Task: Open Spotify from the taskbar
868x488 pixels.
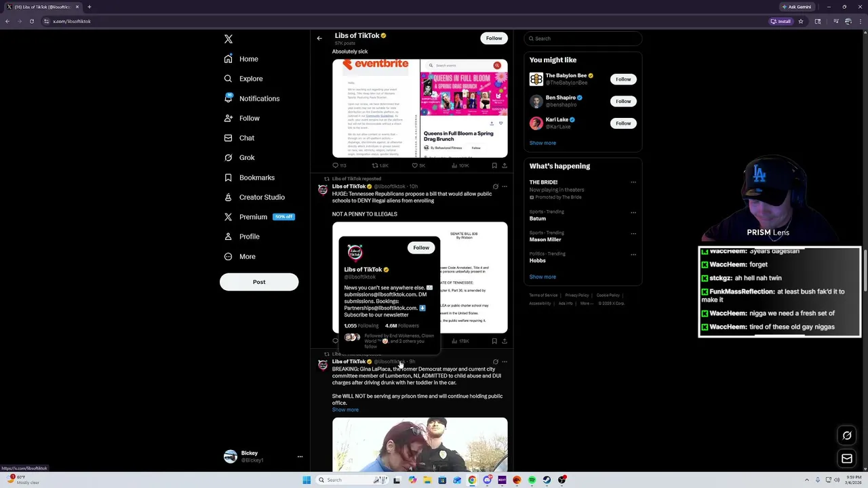Action: [532, 480]
